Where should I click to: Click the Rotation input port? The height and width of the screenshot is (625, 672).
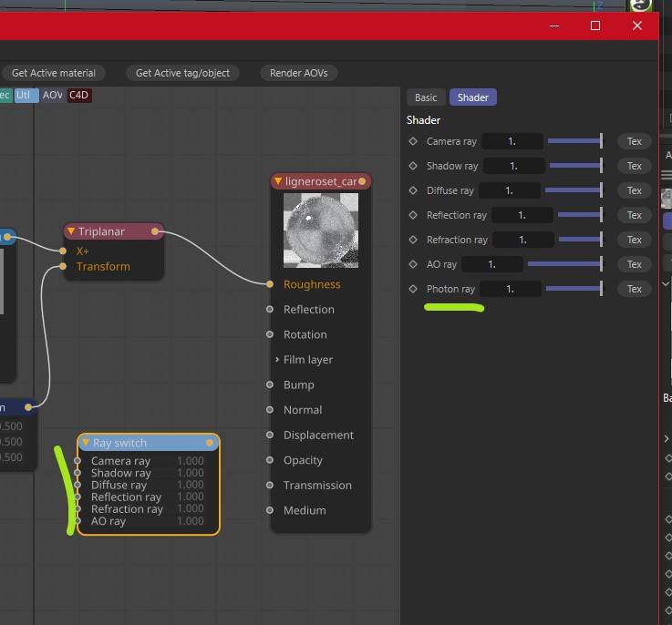pos(270,334)
